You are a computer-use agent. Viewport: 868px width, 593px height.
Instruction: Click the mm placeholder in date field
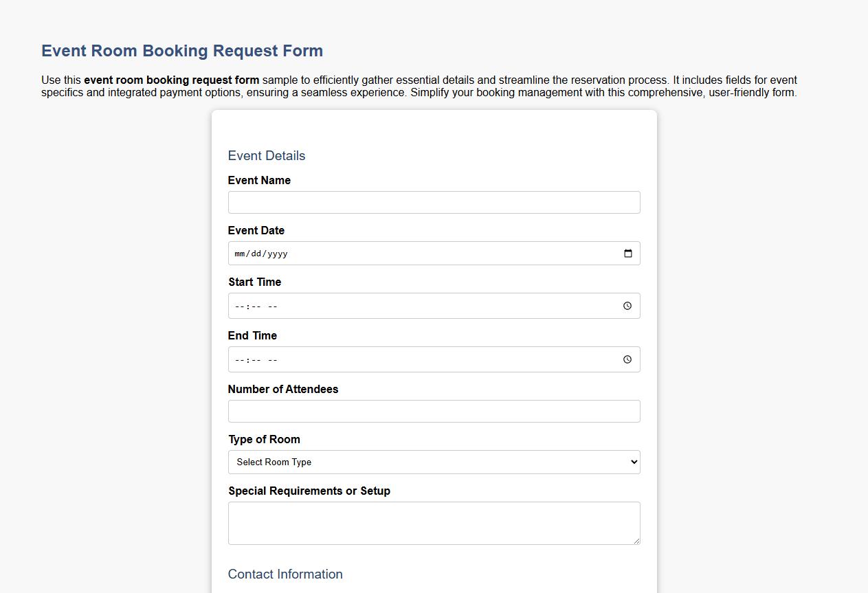tap(239, 253)
